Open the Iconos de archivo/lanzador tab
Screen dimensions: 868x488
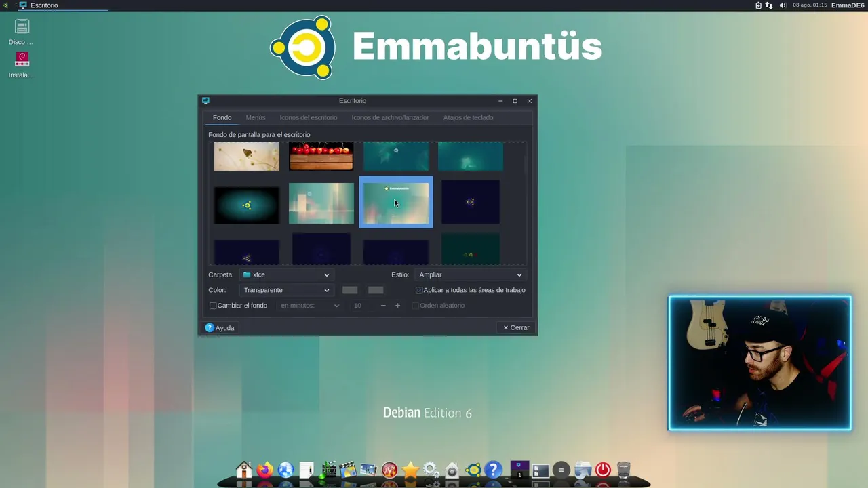point(390,117)
